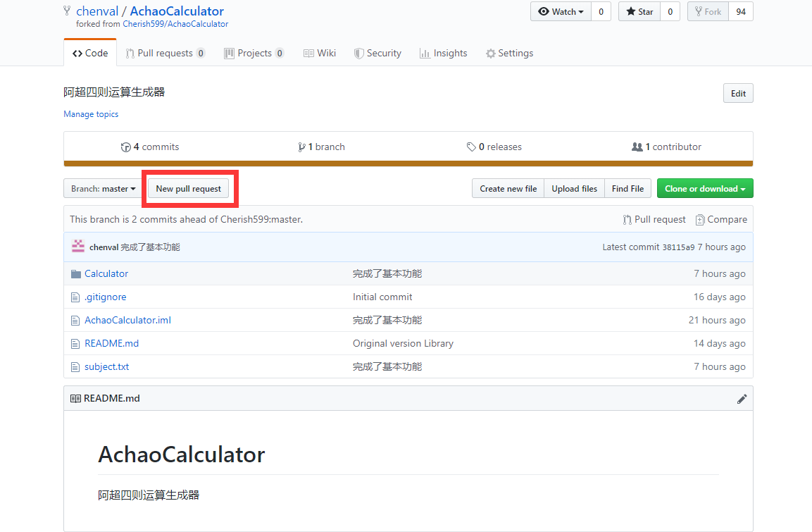The image size is (812, 532).
Task: Open the Watch dropdown
Action: [x=561, y=11]
